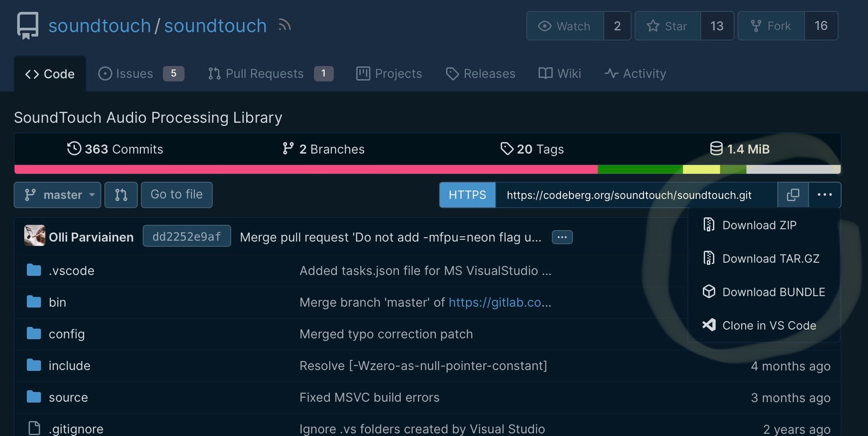Open the .vscode folder

71,271
